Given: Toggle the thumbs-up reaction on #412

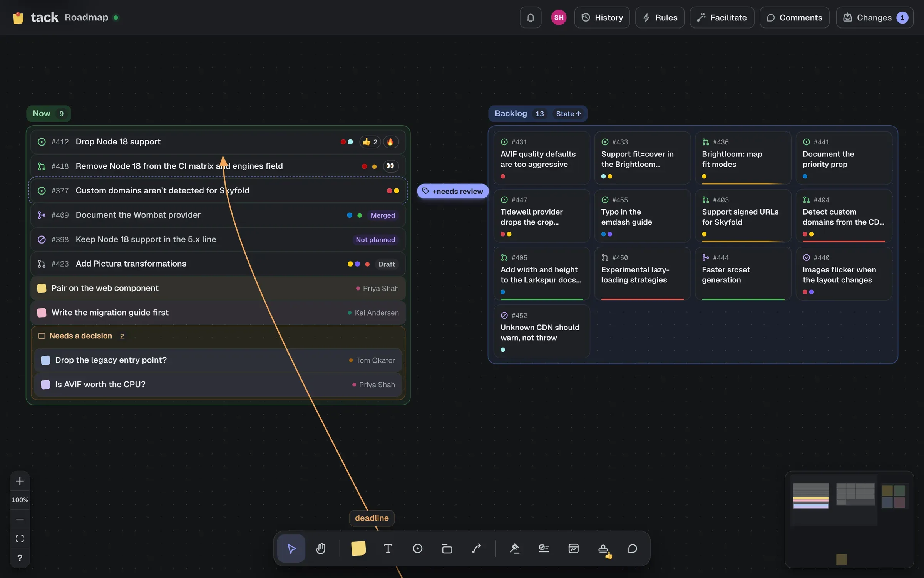Looking at the screenshot, I should tap(370, 142).
